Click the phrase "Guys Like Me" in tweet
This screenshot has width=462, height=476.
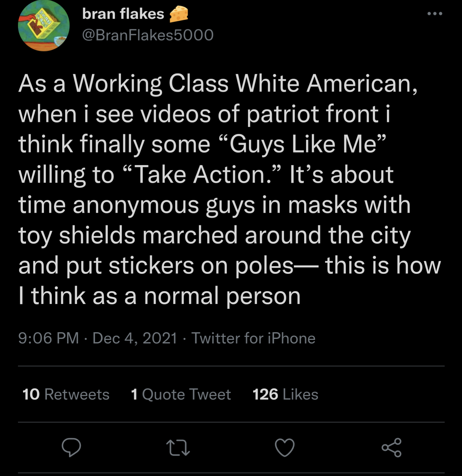[302, 144]
